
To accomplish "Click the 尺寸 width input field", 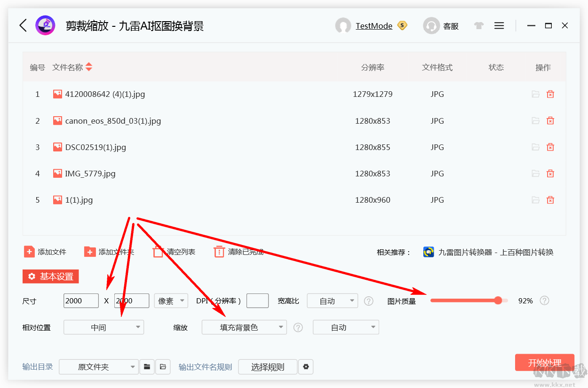I will point(81,301).
